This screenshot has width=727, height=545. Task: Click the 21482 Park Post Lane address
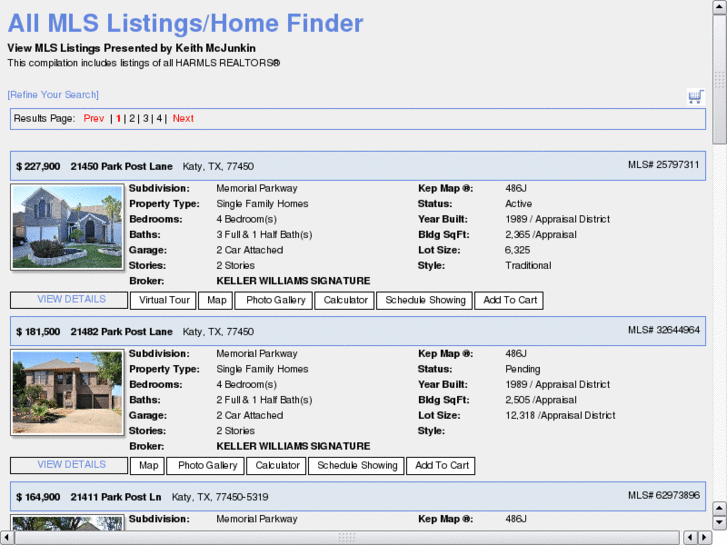(x=121, y=332)
